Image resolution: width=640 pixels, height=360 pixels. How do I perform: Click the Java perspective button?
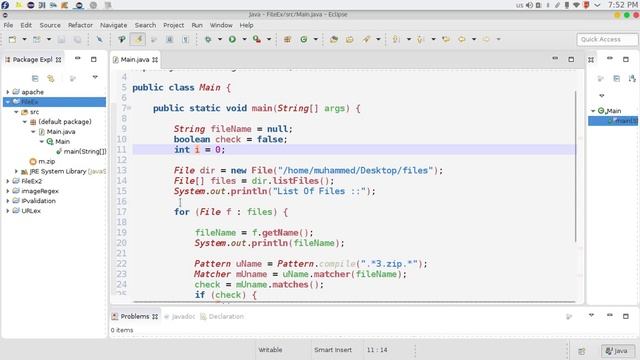pyautogui.click(x=617, y=351)
